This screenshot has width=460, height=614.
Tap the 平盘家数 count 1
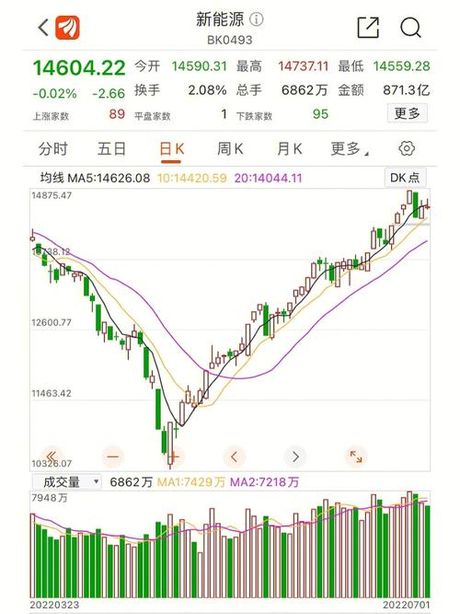tap(224, 114)
